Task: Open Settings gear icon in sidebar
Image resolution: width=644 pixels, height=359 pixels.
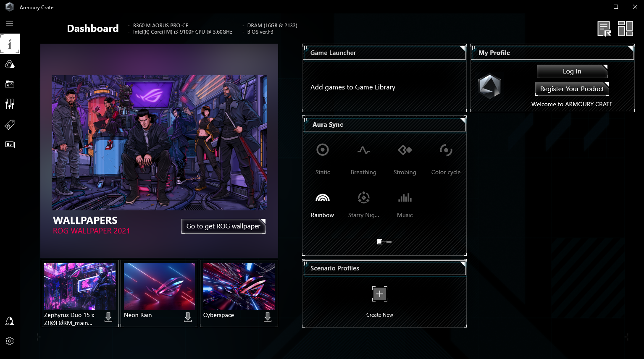Action: (10, 341)
